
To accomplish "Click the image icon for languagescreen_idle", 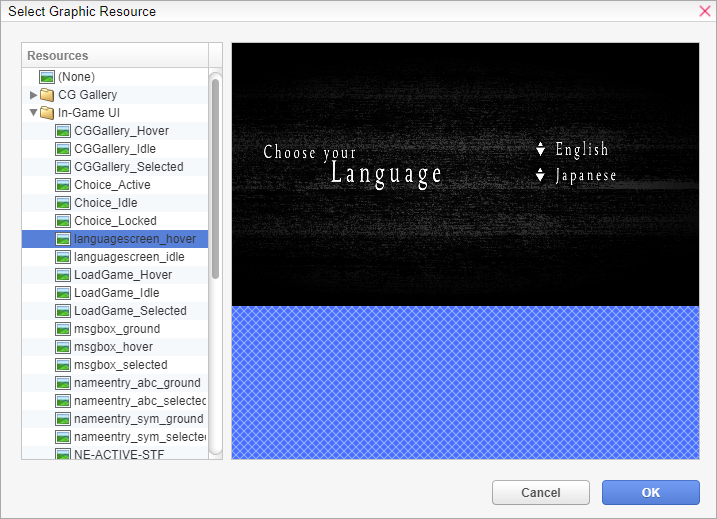I will pyautogui.click(x=63, y=257).
